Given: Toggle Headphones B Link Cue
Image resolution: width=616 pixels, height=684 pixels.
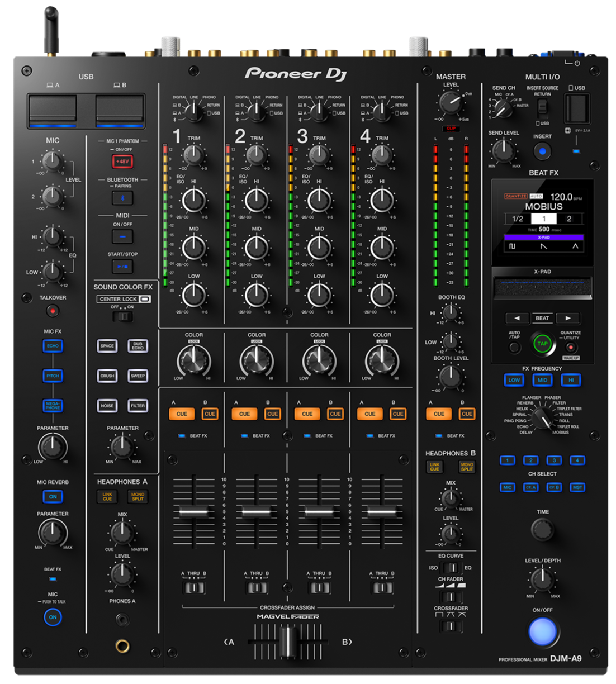Looking at the screenshot, I should (434, 467).
